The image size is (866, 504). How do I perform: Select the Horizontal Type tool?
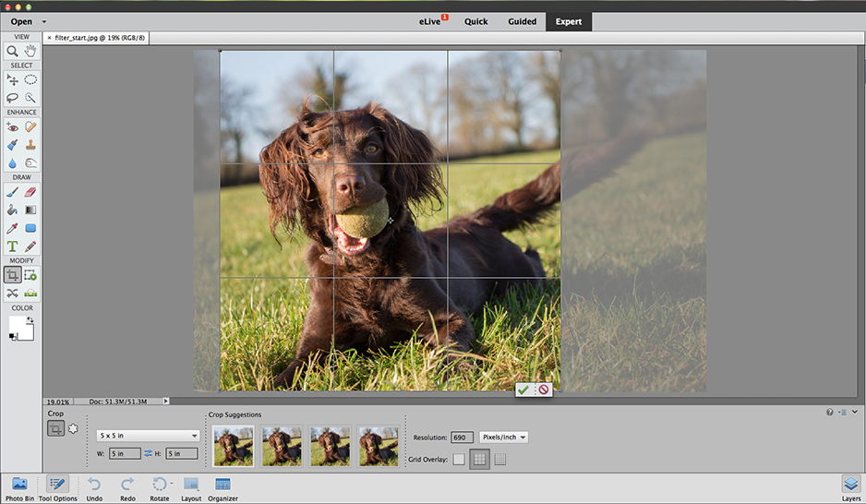click(12, 246)
